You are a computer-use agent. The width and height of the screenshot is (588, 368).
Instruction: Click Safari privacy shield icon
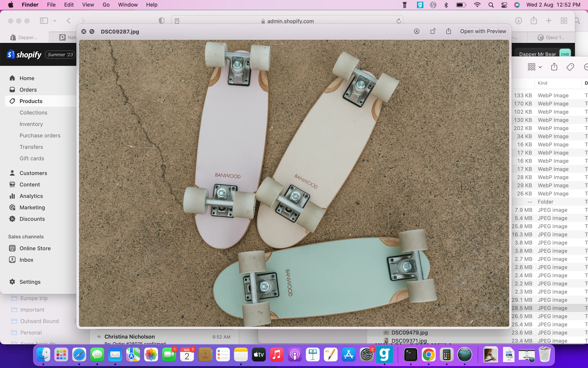pyautogui.click(x=161, y=21)
